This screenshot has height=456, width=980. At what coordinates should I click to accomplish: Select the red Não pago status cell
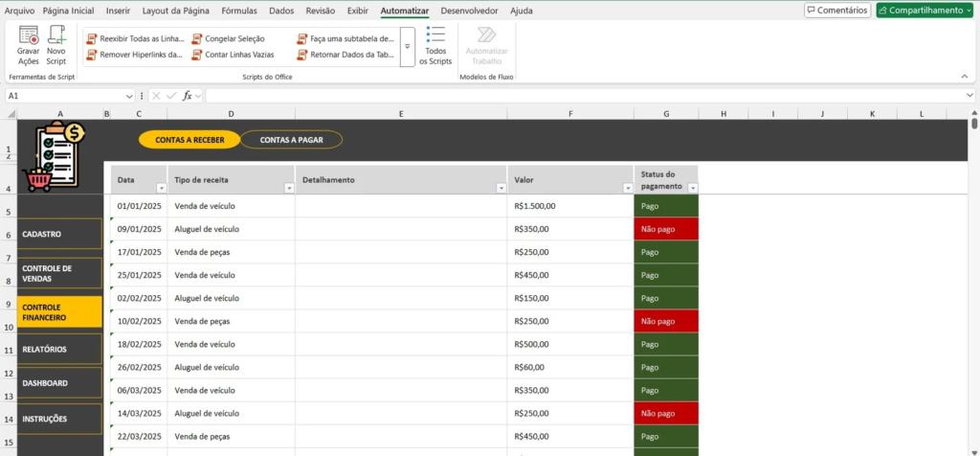tap(665, 229)
